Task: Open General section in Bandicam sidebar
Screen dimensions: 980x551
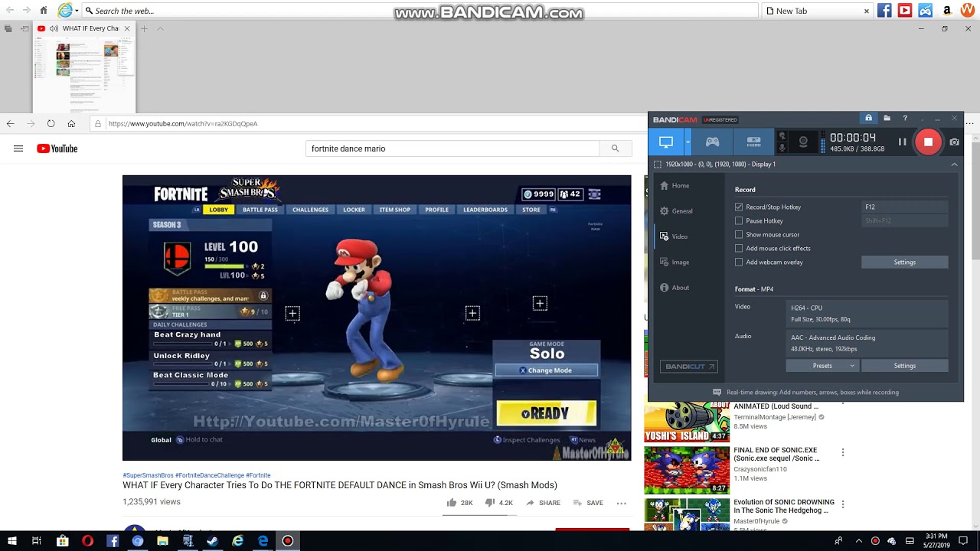Action: [x=676, y=211]
